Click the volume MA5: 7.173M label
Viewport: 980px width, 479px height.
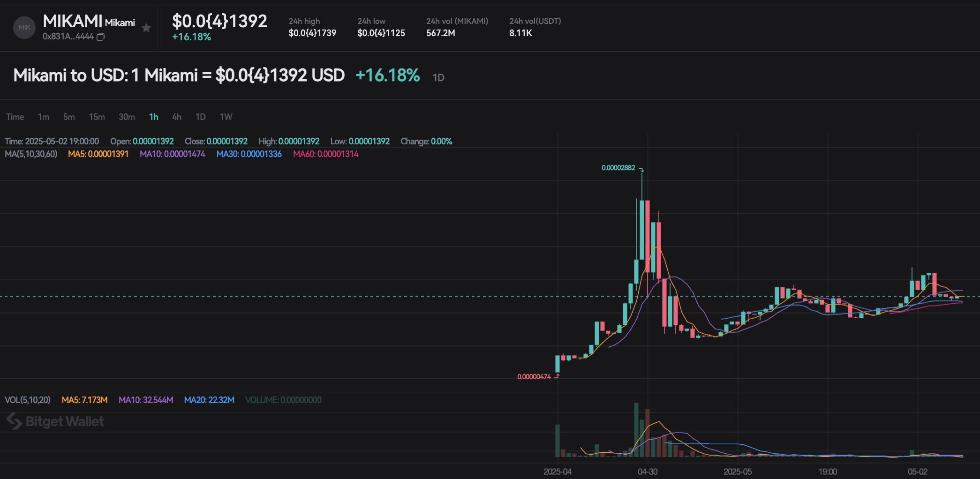point(85,400)
